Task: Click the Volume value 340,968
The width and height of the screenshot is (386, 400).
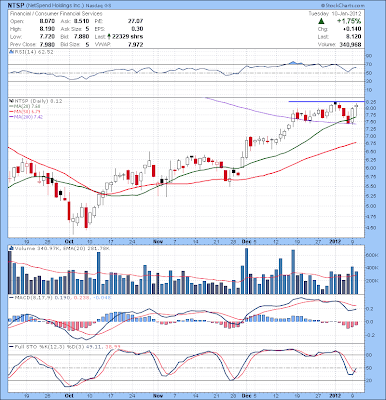Action: coord(349,44)
